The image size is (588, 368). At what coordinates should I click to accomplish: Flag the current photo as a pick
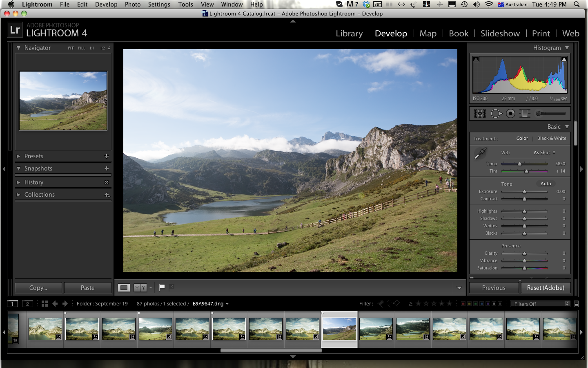[162, 287]
